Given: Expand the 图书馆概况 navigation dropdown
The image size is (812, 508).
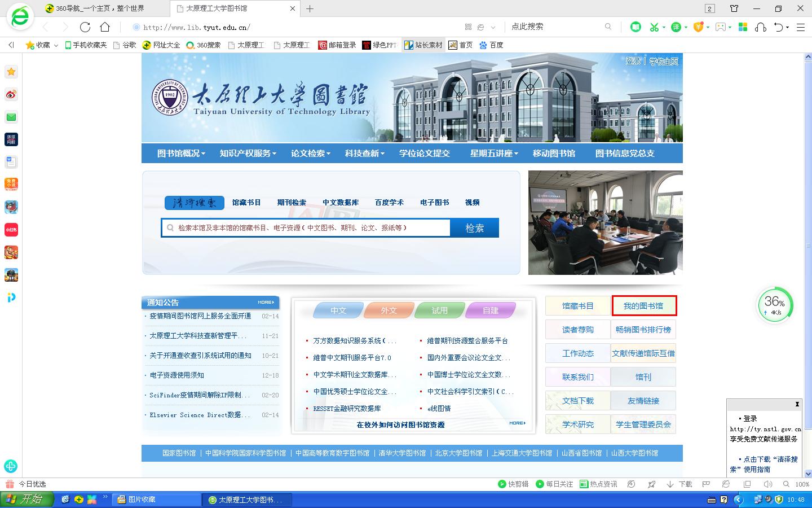Looking at the screenshot, I should (181, 154).
